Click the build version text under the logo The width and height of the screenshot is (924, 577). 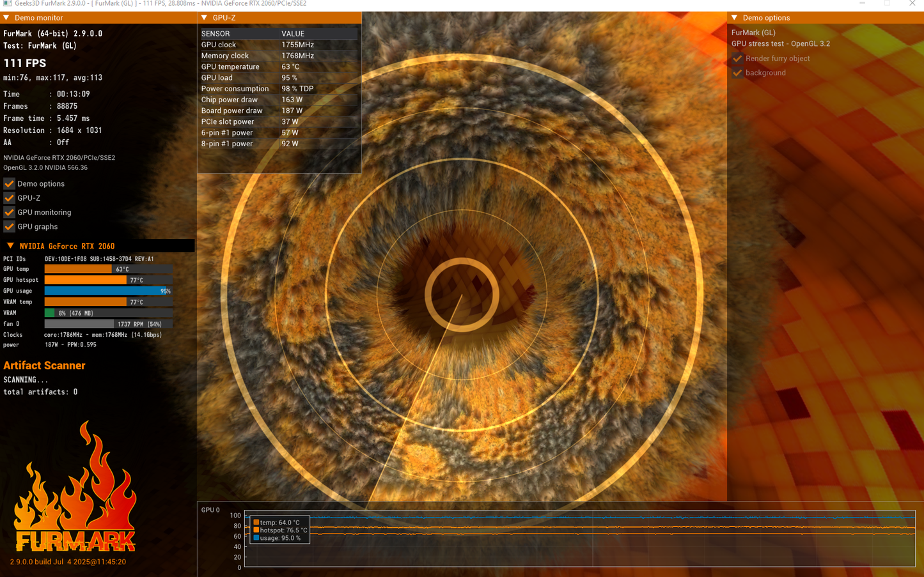coord(68,562)
